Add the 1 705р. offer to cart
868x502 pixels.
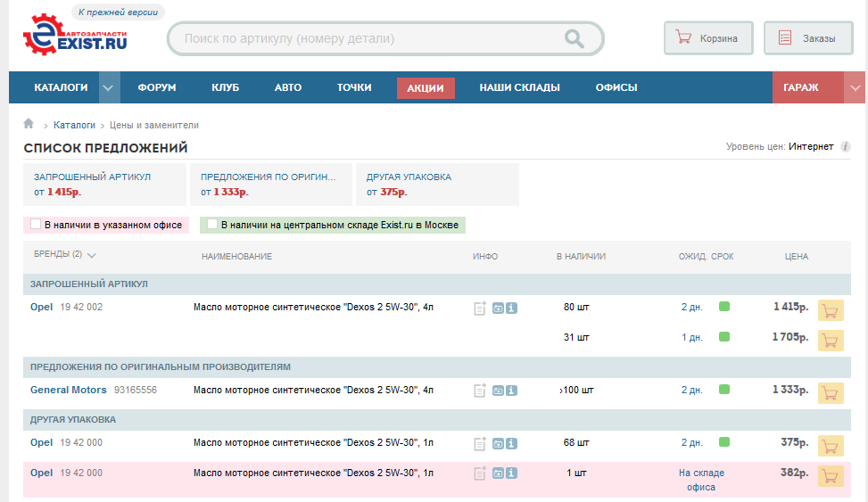(831, 341)
